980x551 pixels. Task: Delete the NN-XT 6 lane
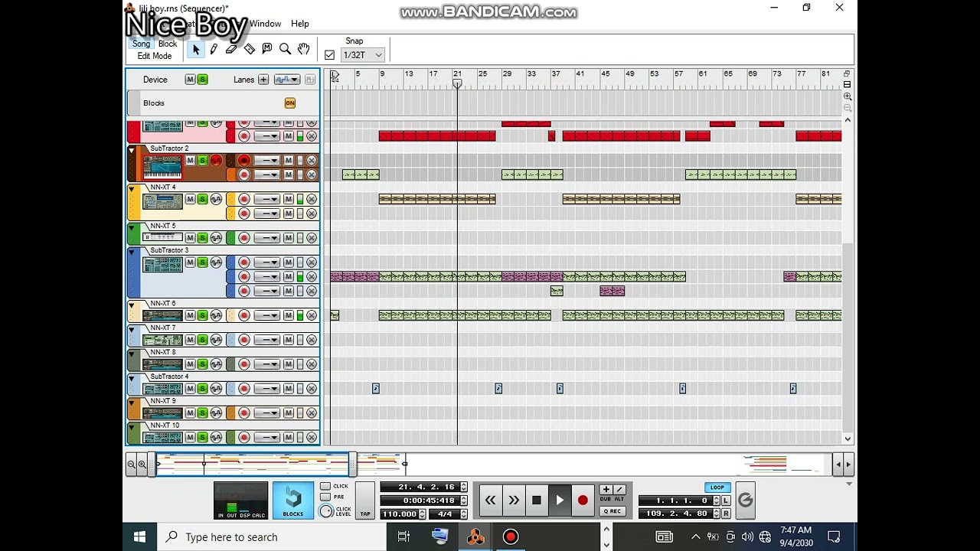coord(312,315)
